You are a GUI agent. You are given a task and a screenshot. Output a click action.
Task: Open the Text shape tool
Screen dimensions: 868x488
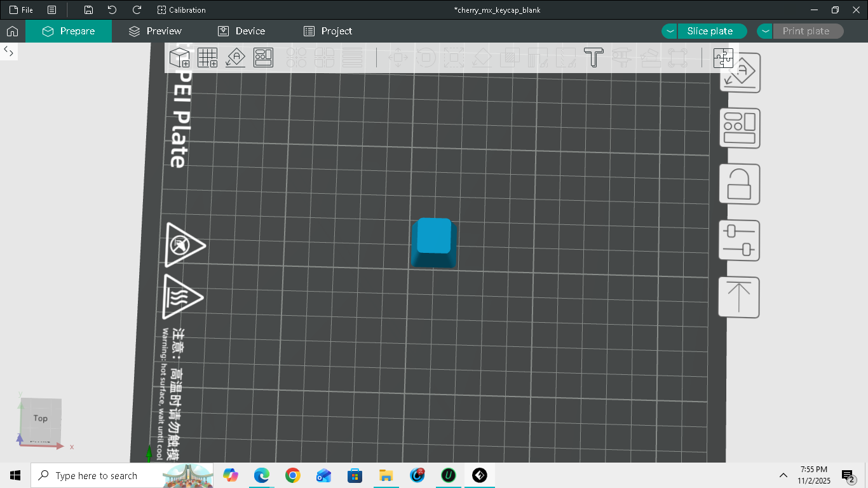click(593, 58)
